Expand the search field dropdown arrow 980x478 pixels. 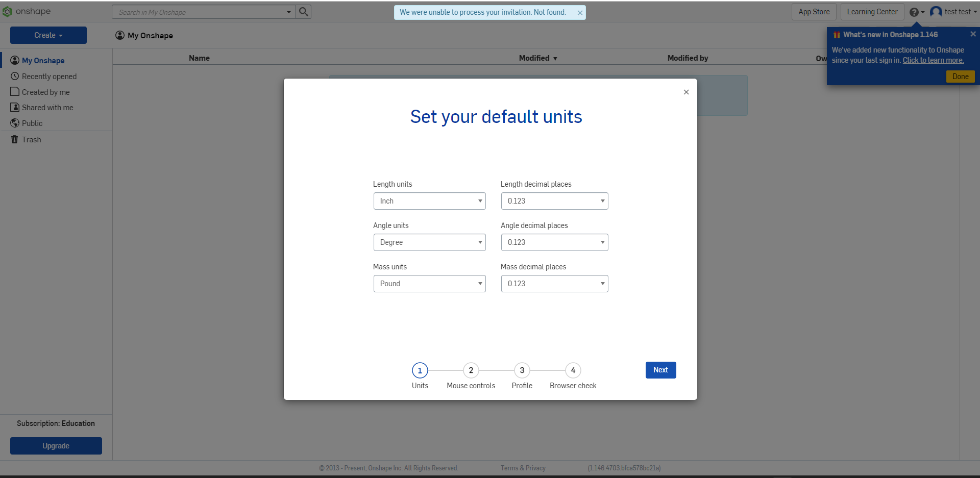click(289, 12)
